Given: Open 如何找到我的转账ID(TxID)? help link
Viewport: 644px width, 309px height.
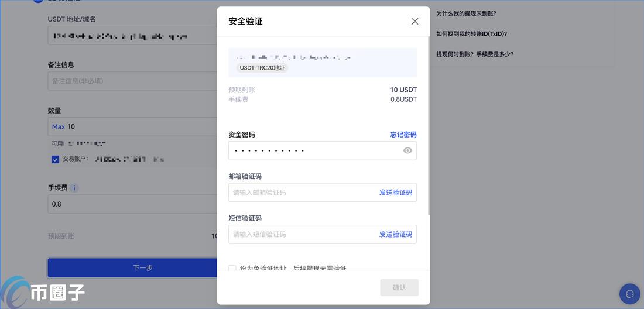Looking at the screenshot, I should [471, 33].
